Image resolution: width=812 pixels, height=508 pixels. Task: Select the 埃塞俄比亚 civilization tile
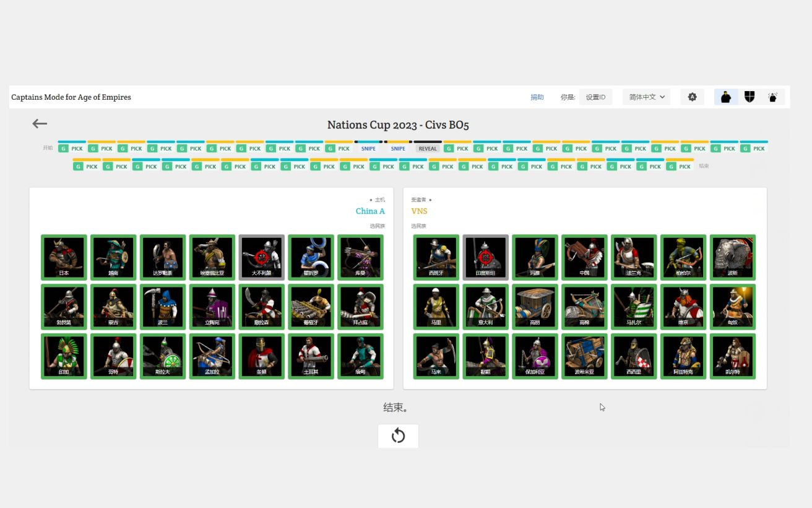pyautogui.click(x=212, y=257)
